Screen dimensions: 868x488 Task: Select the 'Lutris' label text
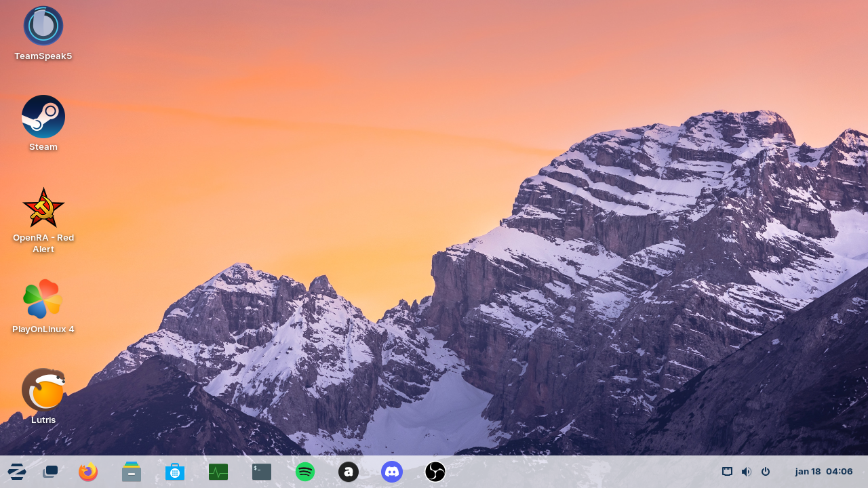click(x=43, y=420)
